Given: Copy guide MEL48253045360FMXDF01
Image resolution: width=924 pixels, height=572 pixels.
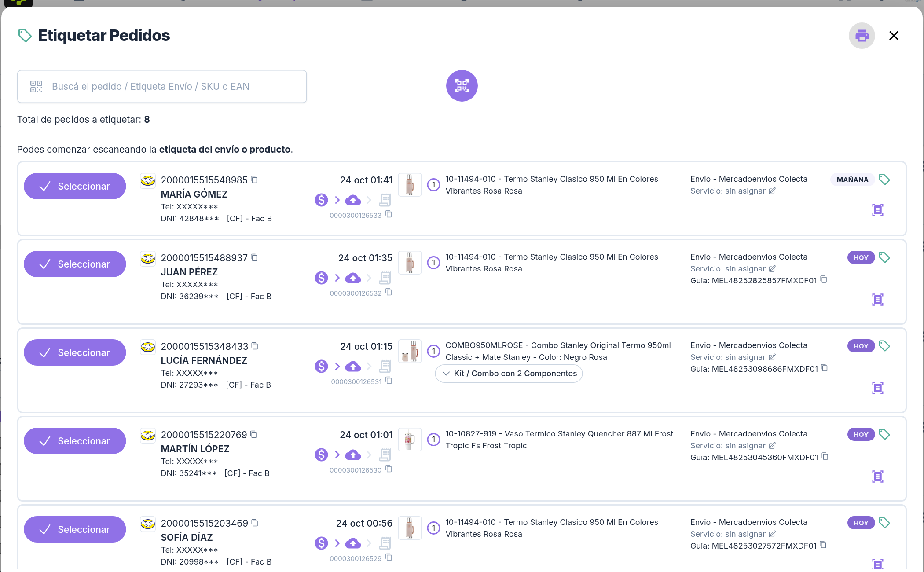Looking at the screenshot, I should pos(825,457).
